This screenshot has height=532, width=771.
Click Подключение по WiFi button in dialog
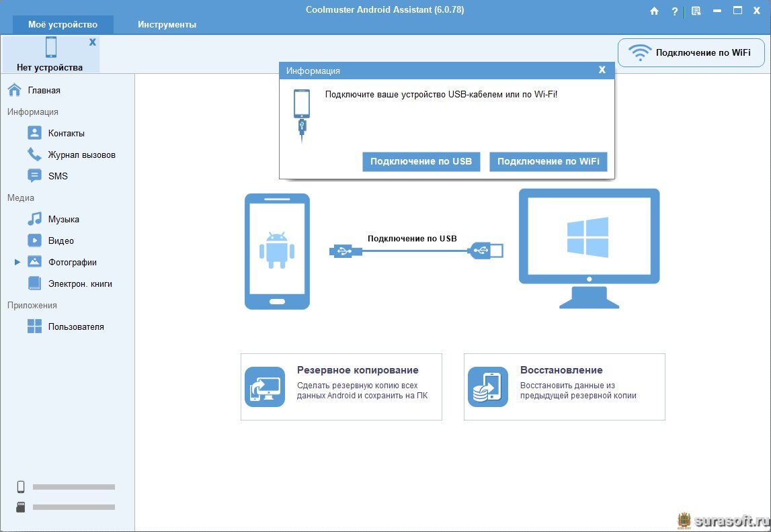click(x=549, y=162)
